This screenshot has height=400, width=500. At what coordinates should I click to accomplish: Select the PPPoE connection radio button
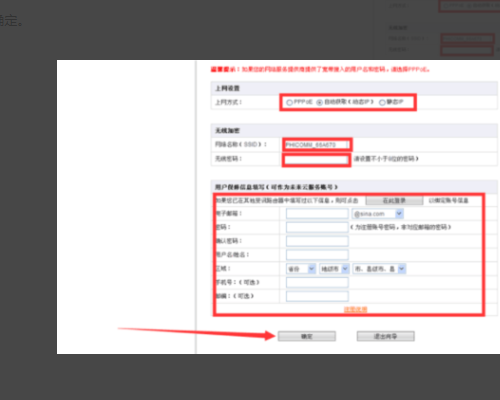pos(289,102)
